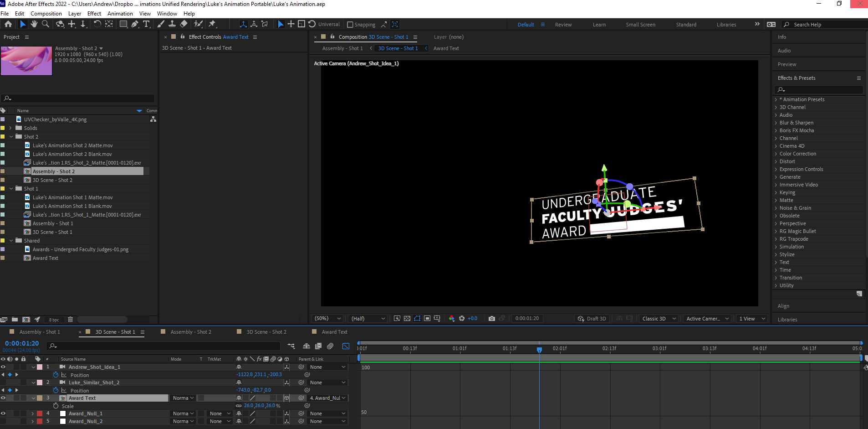The image size is (868, 429).
Task: Select the Hand tool in the toolbar
Action: point(34,24)
